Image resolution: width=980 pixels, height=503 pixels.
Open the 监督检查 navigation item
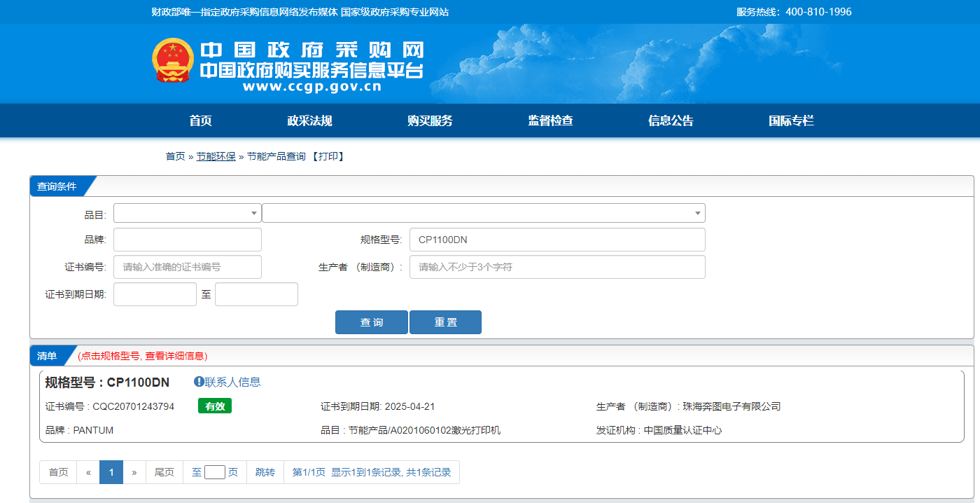(550, 120)
